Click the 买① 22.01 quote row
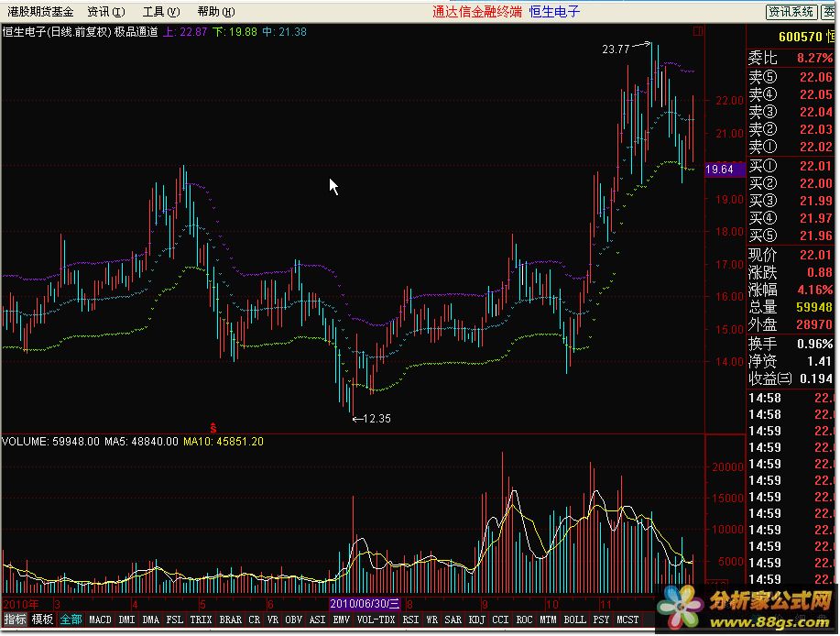Viewport: 840px width, 636px height. click(791, 166)
